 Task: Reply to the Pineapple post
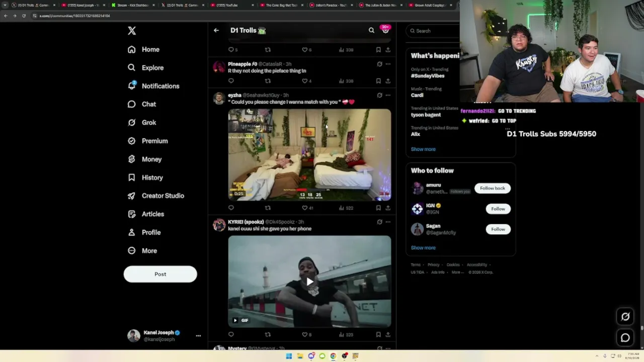click(x=231, y=80)
